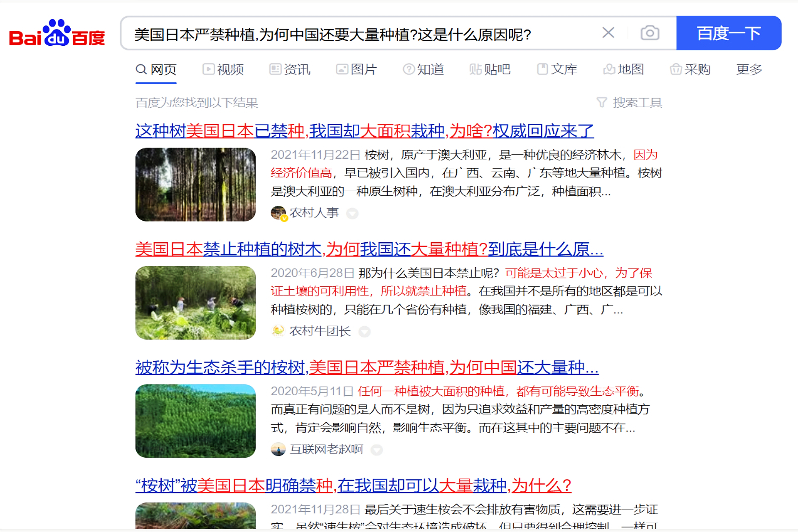
Task: Open the 文库 tab
Action: click(557, 69)
